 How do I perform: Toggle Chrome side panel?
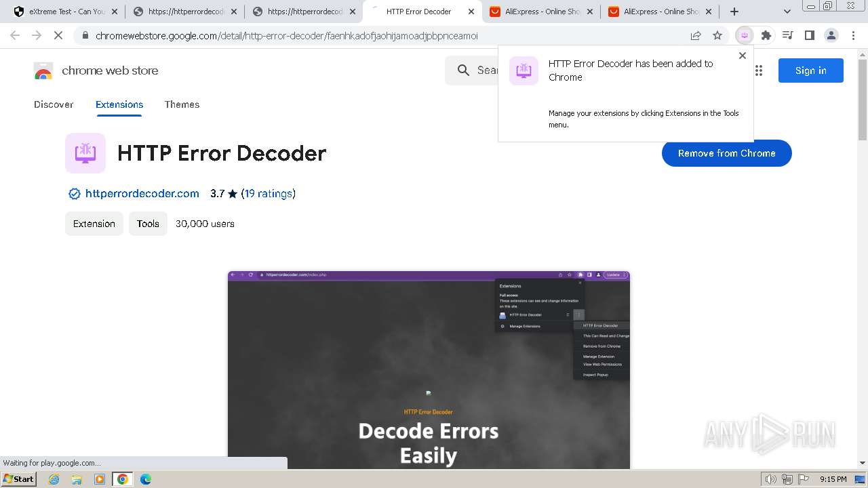click(x=810, y=35)
